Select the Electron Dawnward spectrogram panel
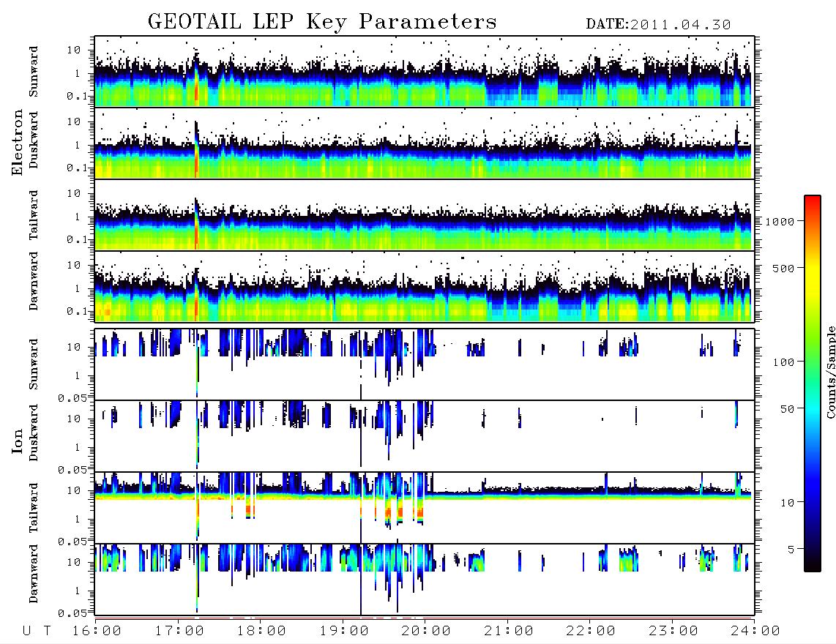 (425, 287)
